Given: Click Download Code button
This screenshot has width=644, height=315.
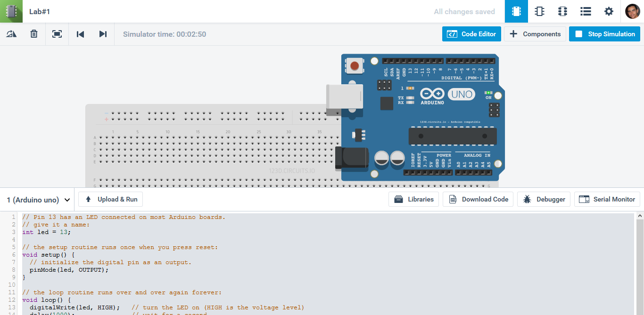Looking at the screenshot, I should tap(478, 199).
